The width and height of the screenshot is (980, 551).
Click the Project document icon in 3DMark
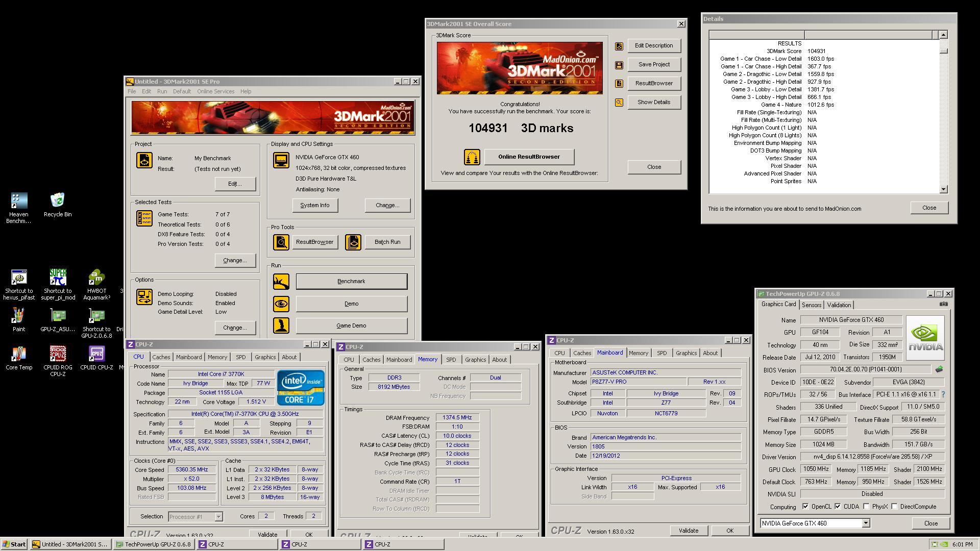click(x=144, y=160)
